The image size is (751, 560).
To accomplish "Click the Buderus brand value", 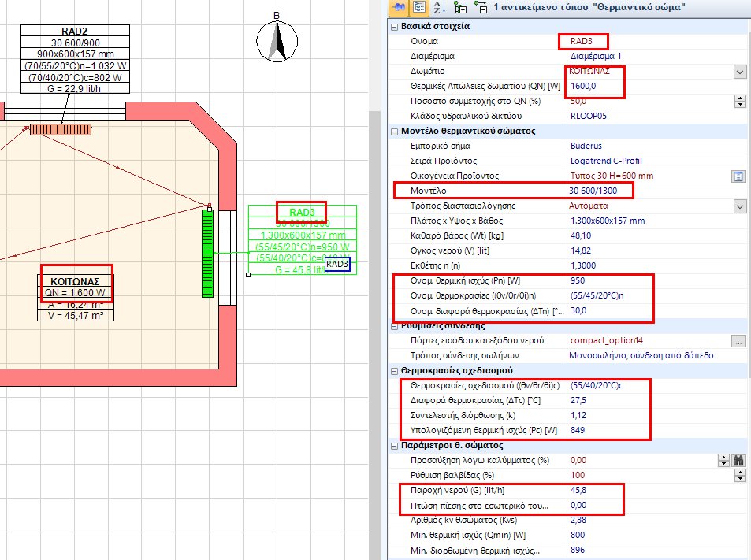I will tap(586, 146).
